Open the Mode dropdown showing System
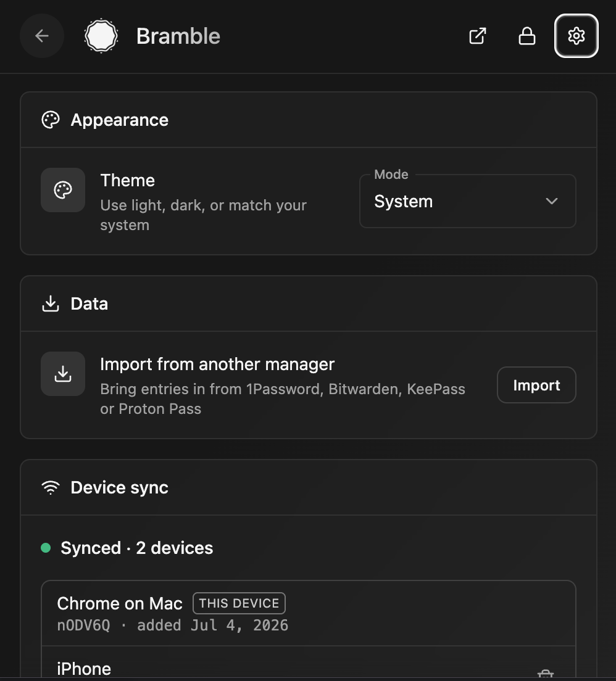 (468, 201)
